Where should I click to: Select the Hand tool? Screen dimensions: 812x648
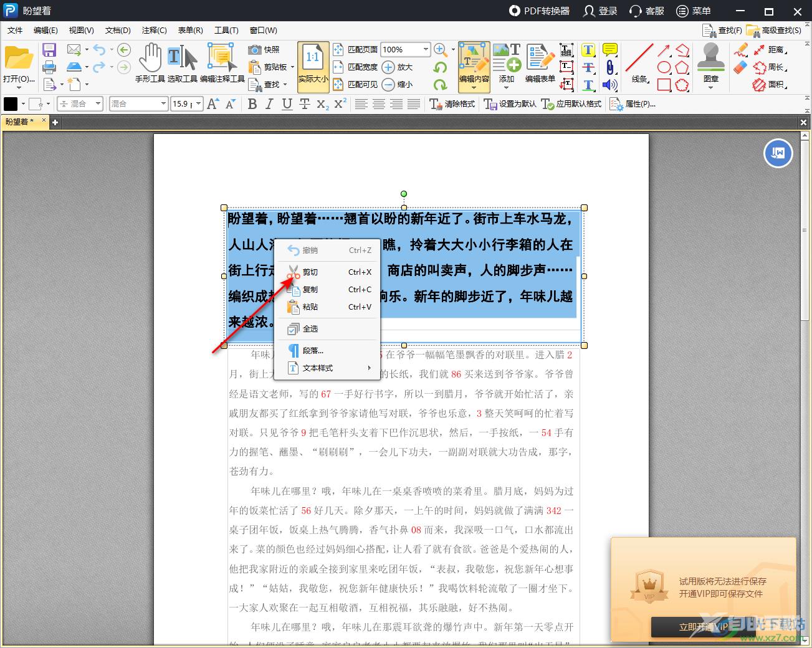pyautogui.click(x=150, y=64)
